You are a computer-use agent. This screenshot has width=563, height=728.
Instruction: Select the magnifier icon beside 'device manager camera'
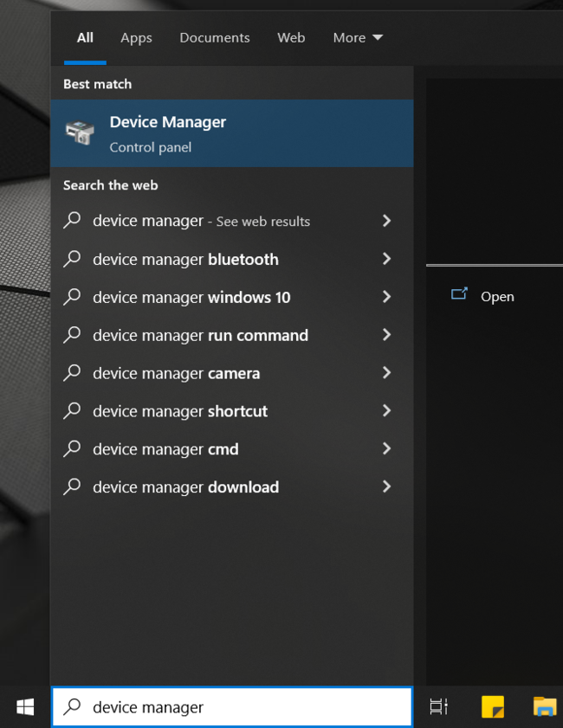point(73,373)
